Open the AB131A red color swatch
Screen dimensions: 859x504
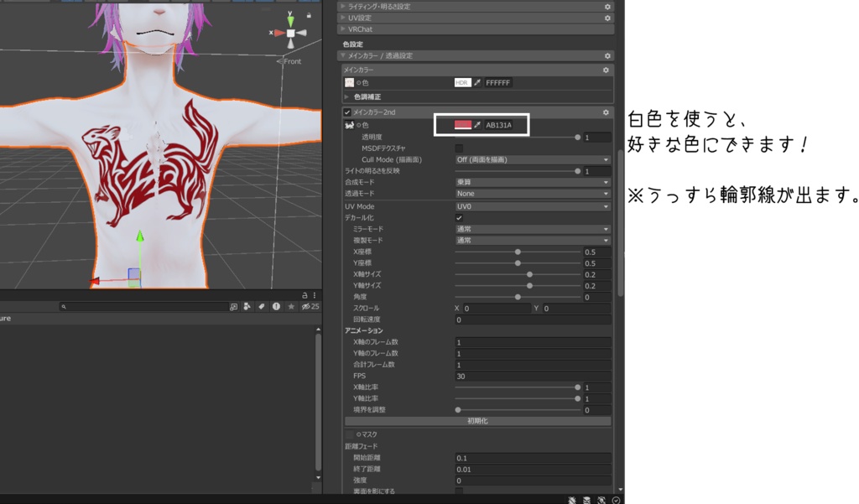tap(463, 125)
